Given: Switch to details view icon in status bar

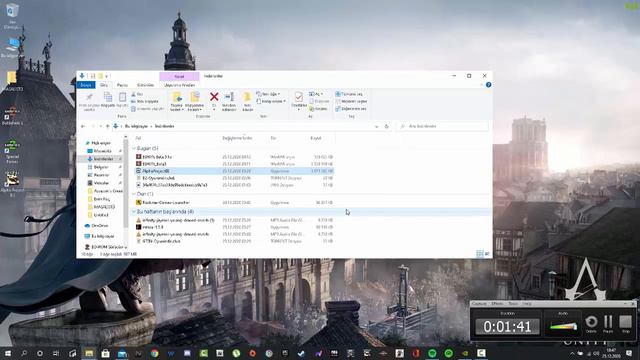Looking at the screenshot, I should (x=480, y=254).
